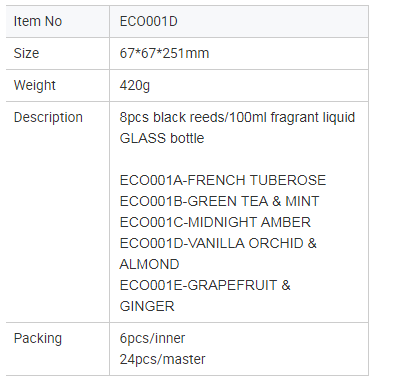Click the ALMOND text line

tap(149, 264)
